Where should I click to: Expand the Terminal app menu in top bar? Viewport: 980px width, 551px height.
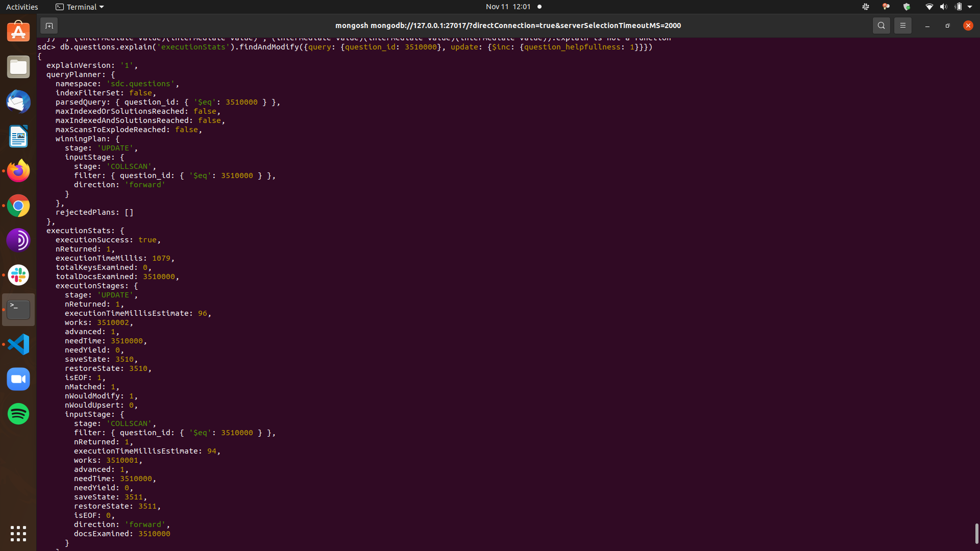point(79,7)
